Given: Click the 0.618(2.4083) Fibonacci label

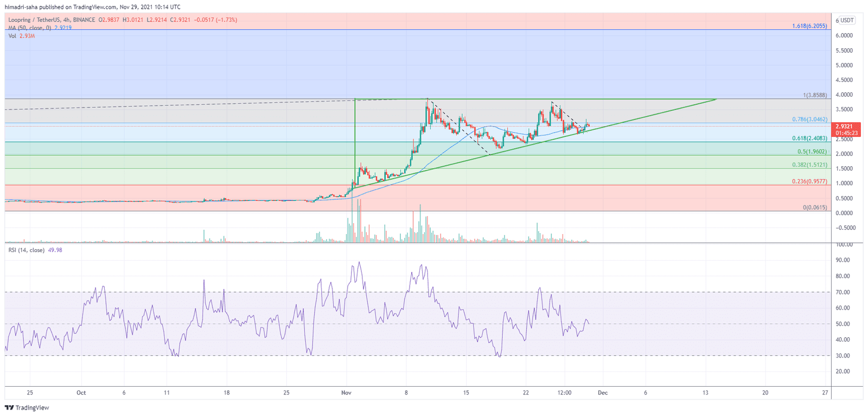Looking at the screenshot, I should [809, 138].
